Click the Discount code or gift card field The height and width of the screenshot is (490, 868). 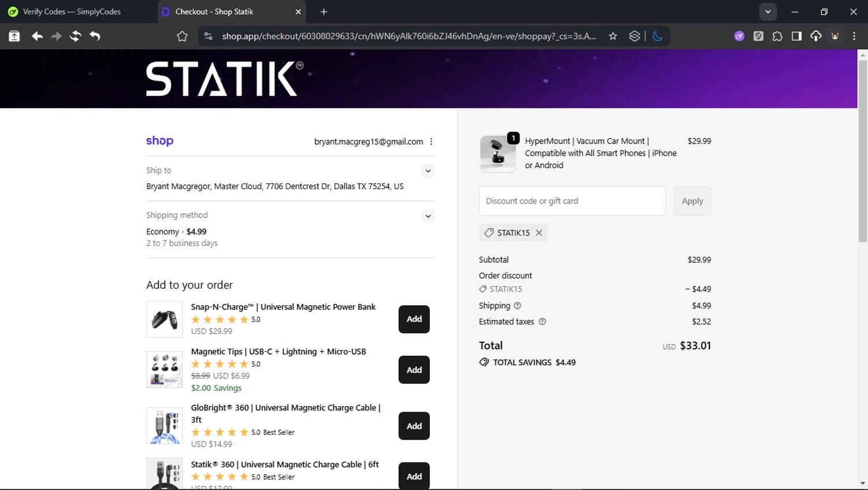572,201
